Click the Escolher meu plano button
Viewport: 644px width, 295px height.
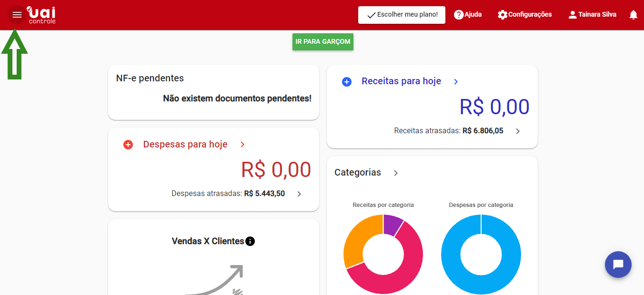[x=402, y=15]
